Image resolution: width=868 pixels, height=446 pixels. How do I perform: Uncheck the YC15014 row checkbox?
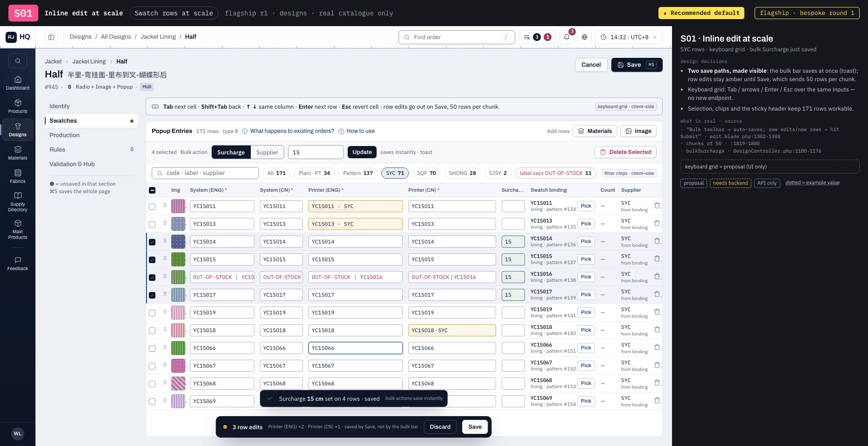point(152,242)
